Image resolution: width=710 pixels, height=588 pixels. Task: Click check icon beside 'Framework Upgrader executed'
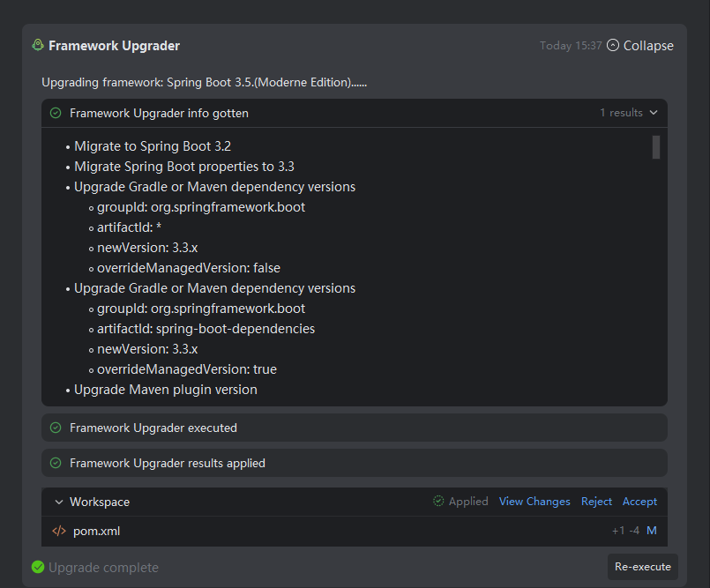(x=56, y=428)
